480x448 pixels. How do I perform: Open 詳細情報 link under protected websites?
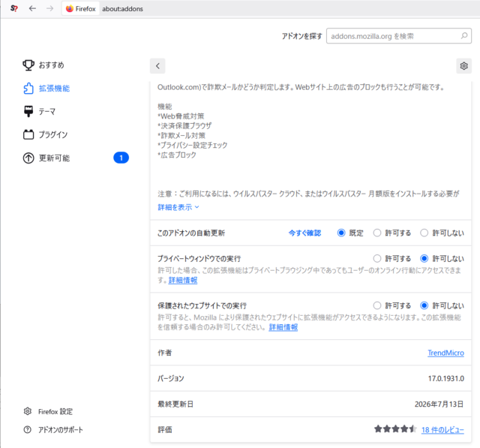pyautogui.click(x=283, y=327)
